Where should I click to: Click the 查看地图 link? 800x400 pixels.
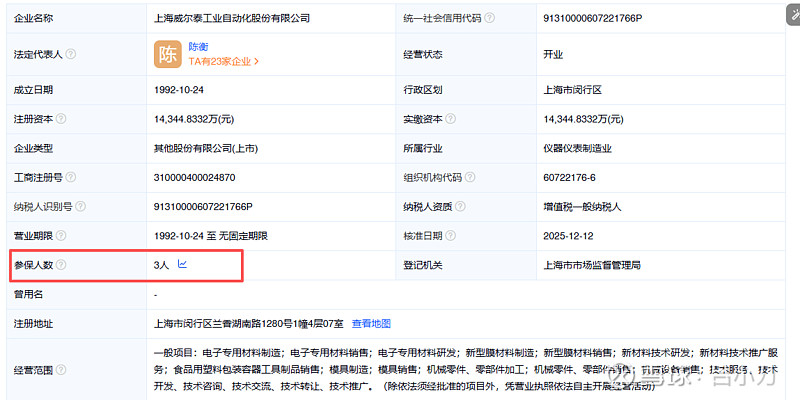(371, 323)
